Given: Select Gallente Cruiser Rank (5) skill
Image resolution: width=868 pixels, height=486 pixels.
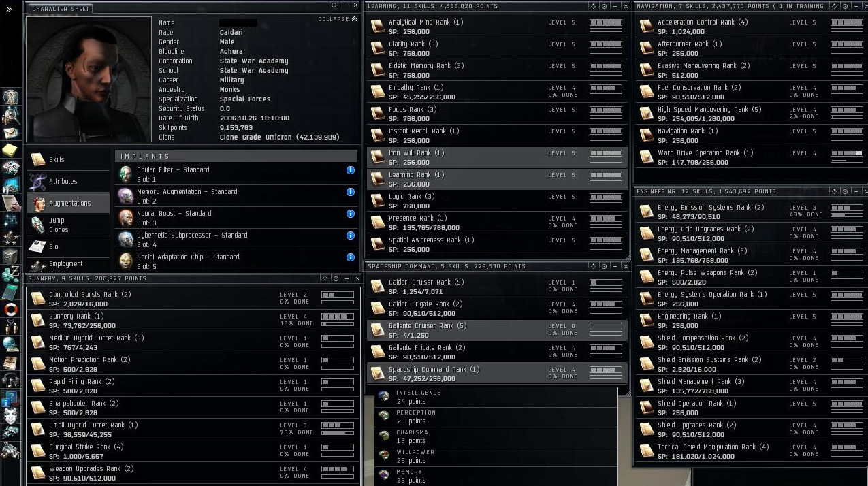Looking at the screenshot, I should [497, 330].
